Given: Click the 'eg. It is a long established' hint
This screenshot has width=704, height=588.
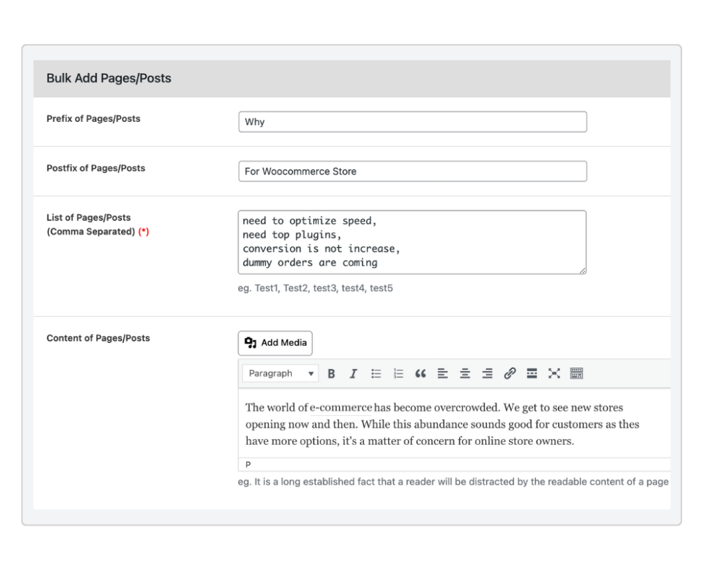Looking at the screenshot, I should (453, 482).
